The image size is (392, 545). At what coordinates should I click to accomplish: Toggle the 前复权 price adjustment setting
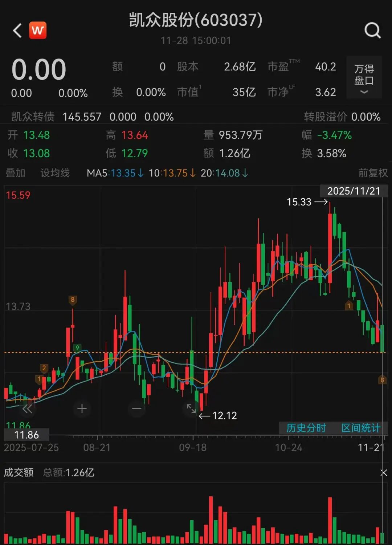pos(373,173)
